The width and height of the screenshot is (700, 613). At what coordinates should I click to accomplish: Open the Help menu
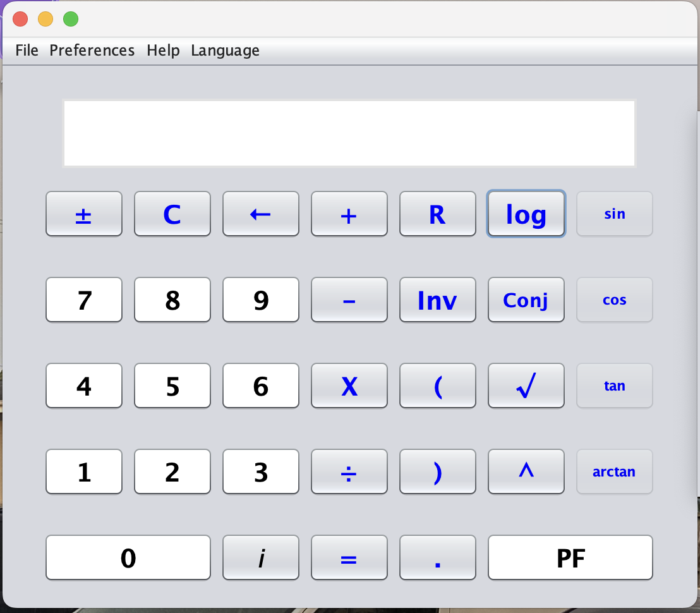pos(163,51)
